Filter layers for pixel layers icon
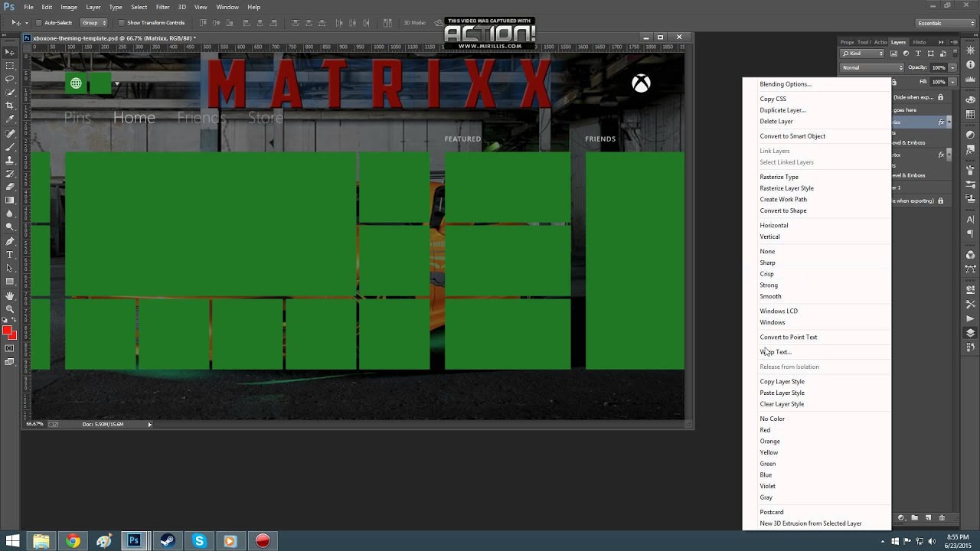The image size is (980, 551). click(895, 54)
